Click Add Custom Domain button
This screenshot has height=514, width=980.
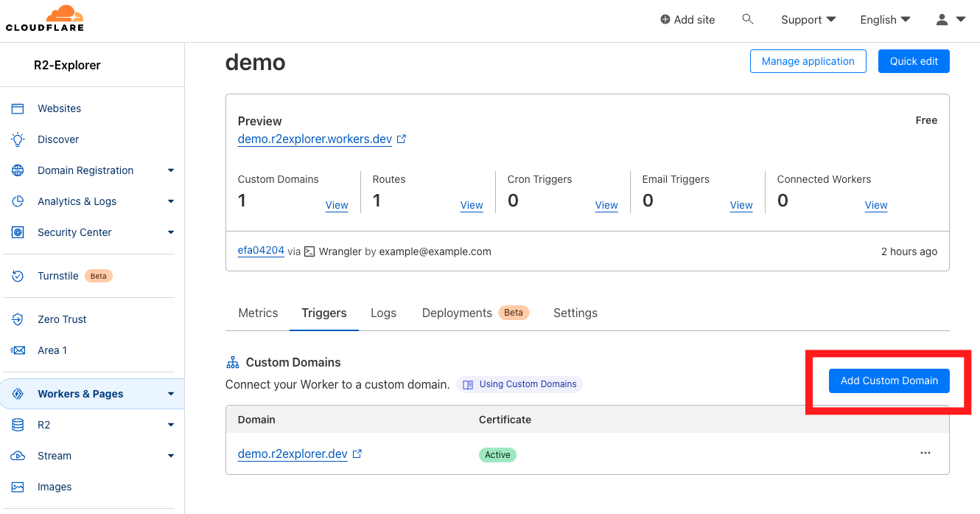pos(889,381)
